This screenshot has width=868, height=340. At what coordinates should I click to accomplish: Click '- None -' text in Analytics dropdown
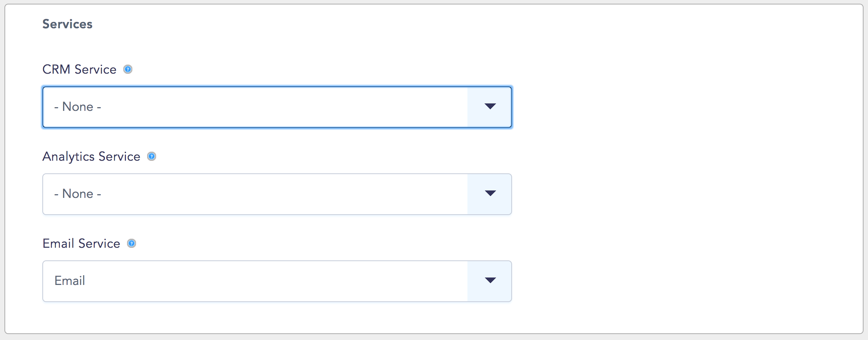[78, 194]
